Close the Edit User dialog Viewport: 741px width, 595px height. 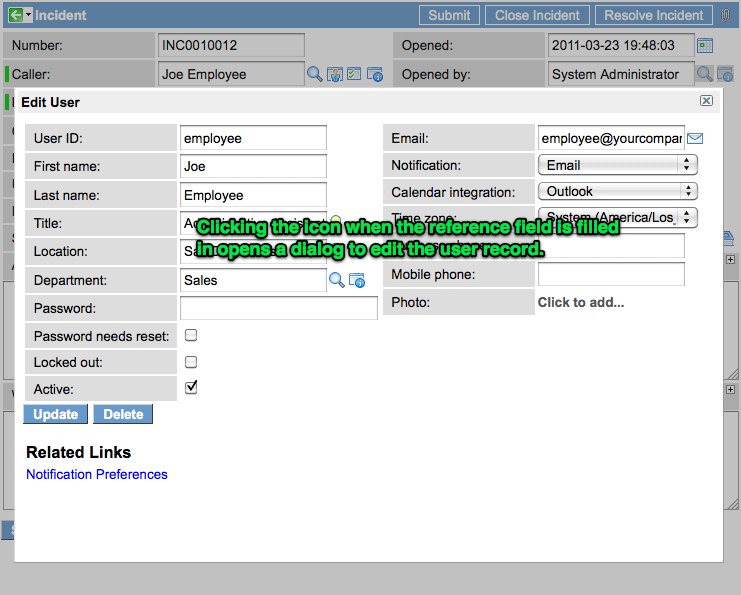coord(706,101)
